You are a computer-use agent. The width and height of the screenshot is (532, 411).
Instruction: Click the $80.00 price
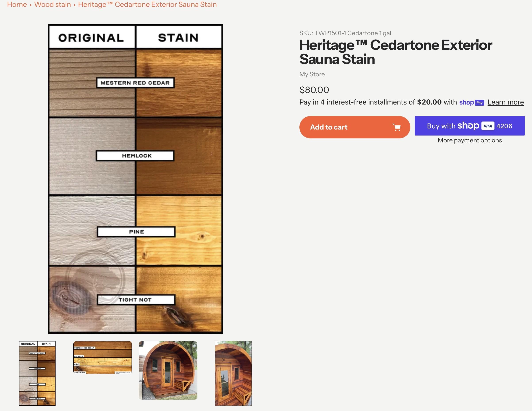point(314,90)
